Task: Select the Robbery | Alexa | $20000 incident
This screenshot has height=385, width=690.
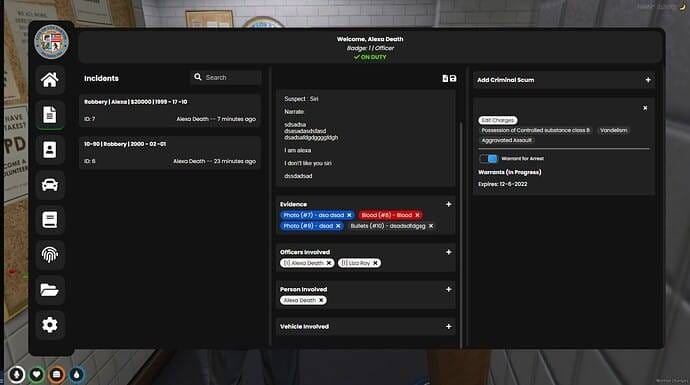Action: click(x=170, y=110)
